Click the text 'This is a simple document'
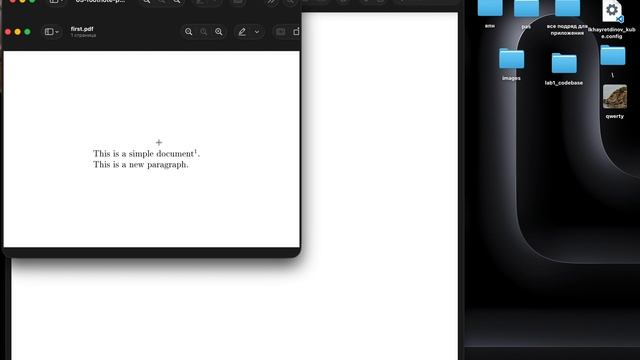This screenshot has height=360, width=640. point(143,154)
